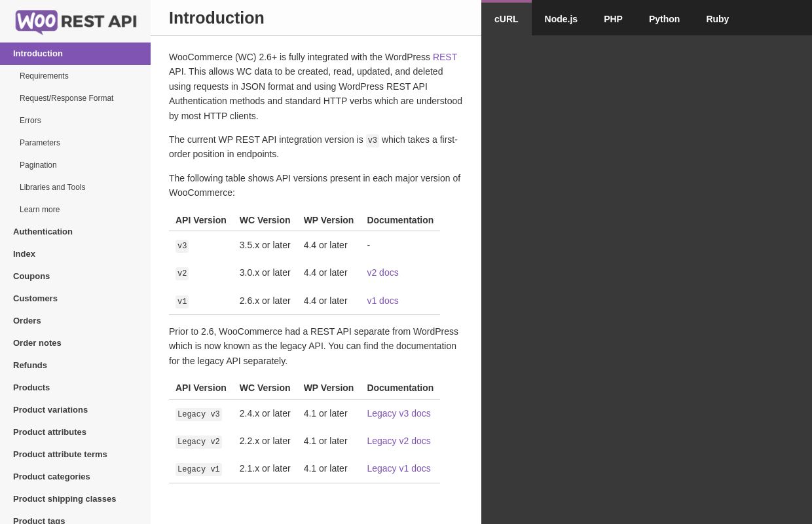Jump to Errors section

[x=75, y=121]
